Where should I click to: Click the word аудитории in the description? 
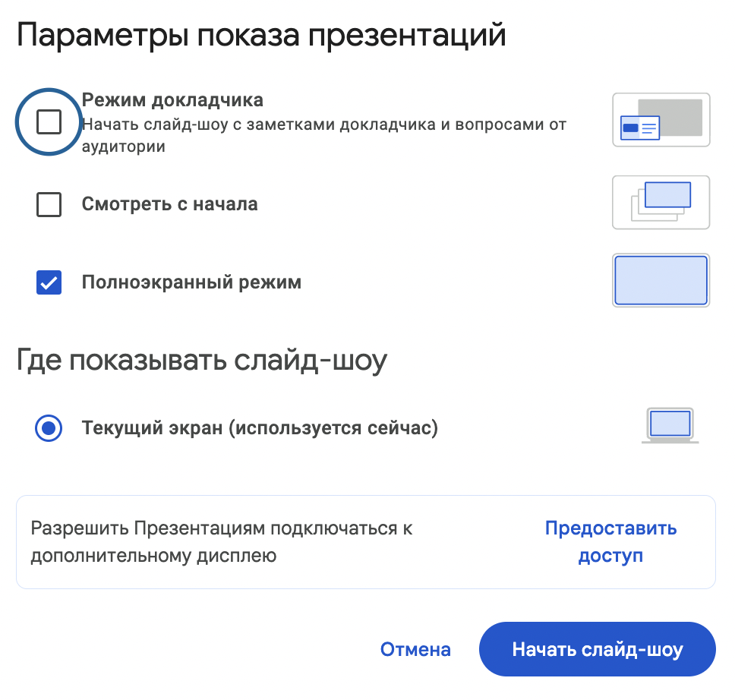tap(124, 145)
